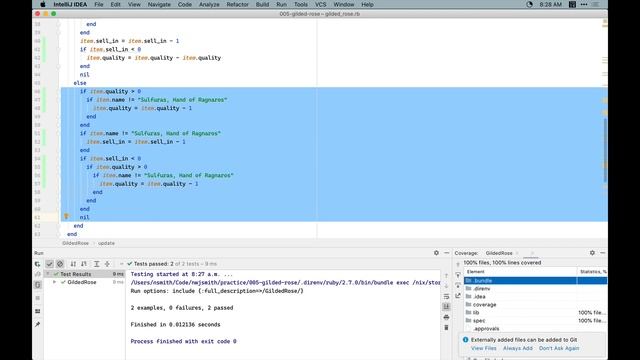Open the Apple menu
Image resolution: width=640 pixels, height=360 pixels.
coord(42,4)
